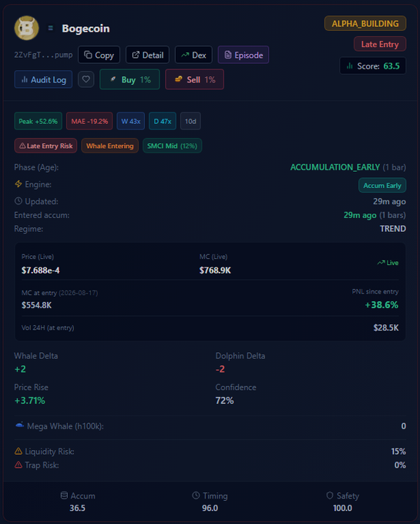Click the TREND regime value
Image resolution: width=420 pixels, height=524 pixels.
[393, 229]
